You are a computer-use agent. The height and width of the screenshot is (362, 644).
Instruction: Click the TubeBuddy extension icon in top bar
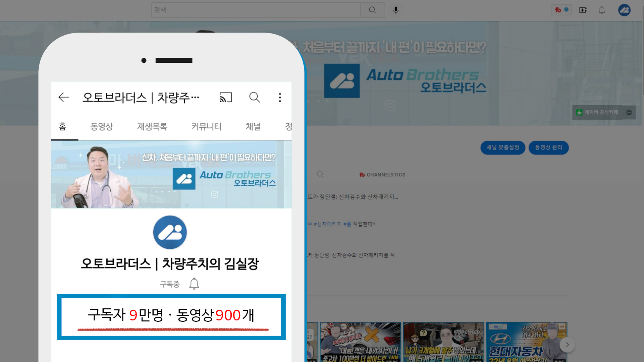(561, 10)
